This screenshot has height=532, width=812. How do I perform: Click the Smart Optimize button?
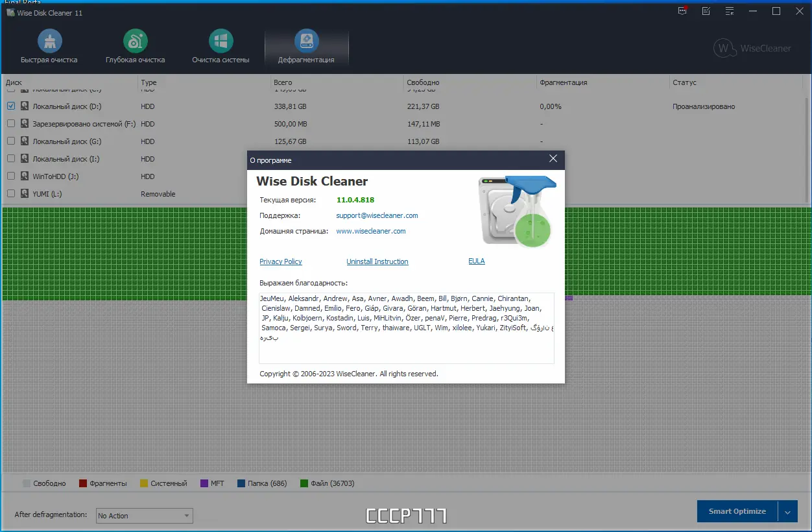(737, 511)
